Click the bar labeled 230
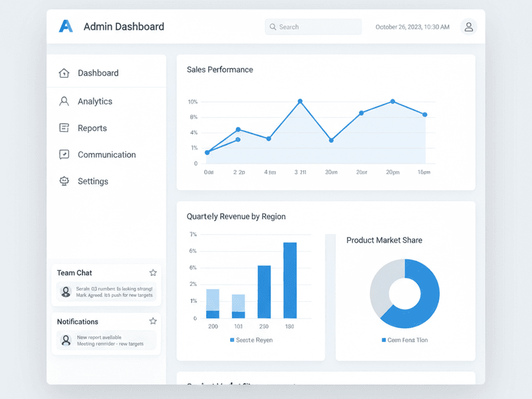532x399 pixels. tap(264, 292)
